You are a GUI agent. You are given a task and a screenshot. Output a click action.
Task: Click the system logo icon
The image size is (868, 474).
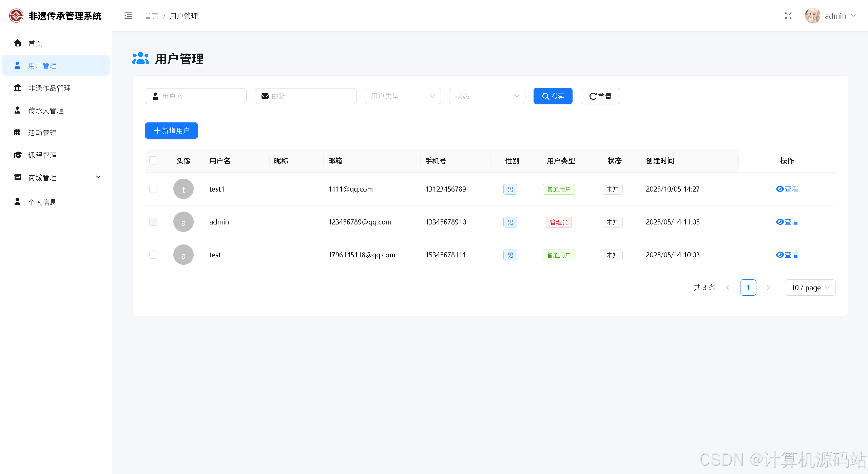(16, 16)
